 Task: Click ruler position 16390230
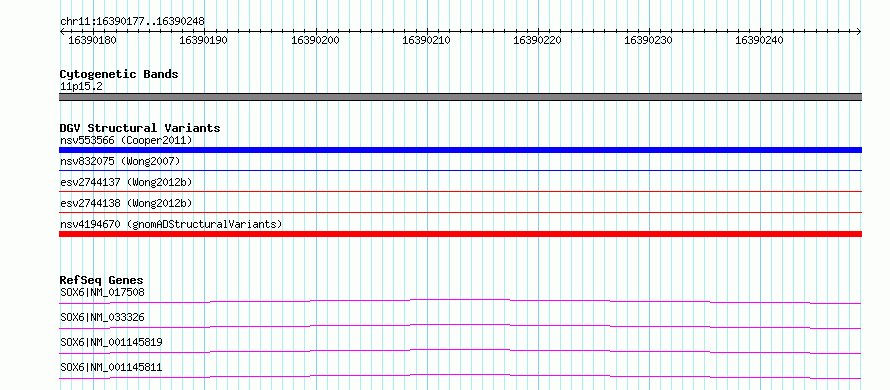648,40
